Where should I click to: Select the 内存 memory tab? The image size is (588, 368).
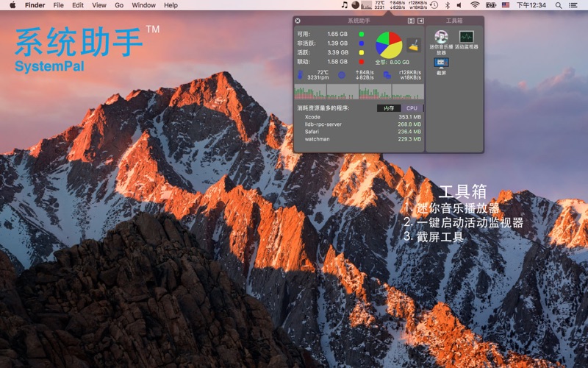pos(390,108)
